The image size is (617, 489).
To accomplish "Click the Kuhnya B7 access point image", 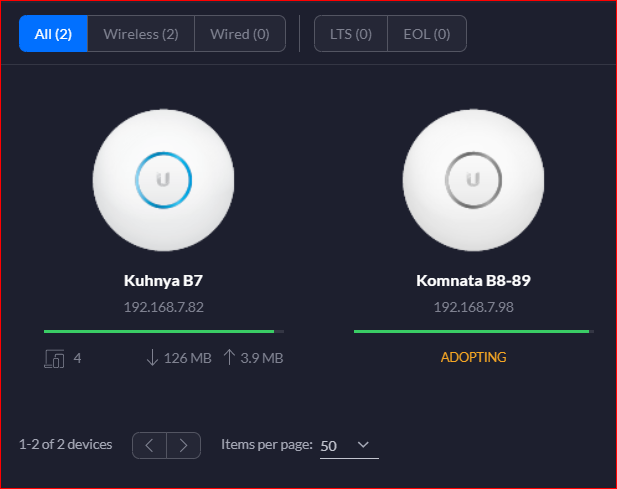I will tap(163, 180).
